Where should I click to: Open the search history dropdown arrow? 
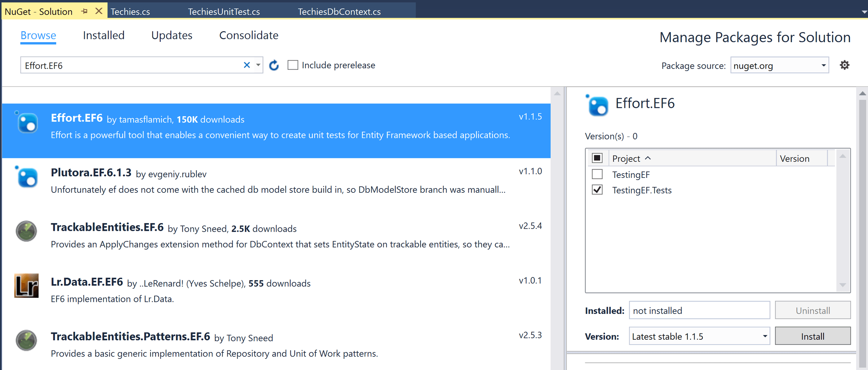pos(258,65)
